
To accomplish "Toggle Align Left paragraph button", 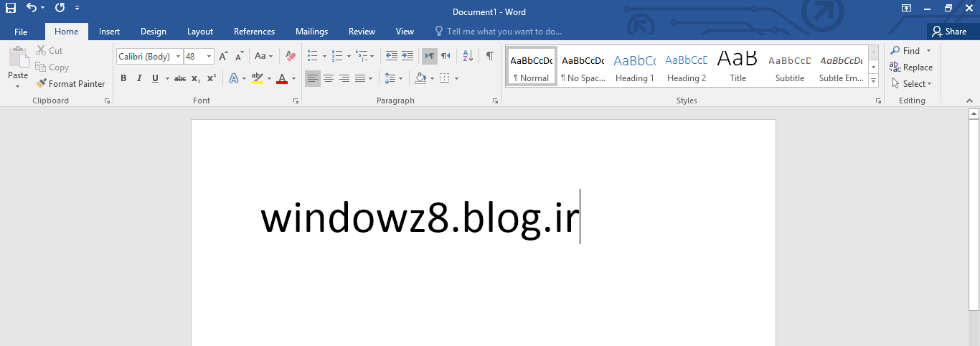I will (x=313, y=78).
